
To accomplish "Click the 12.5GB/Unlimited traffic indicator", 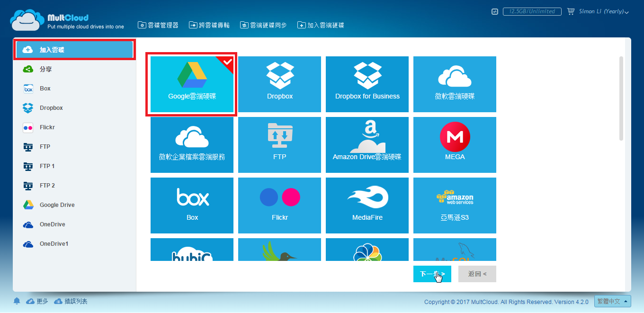I will coord(532,11).
